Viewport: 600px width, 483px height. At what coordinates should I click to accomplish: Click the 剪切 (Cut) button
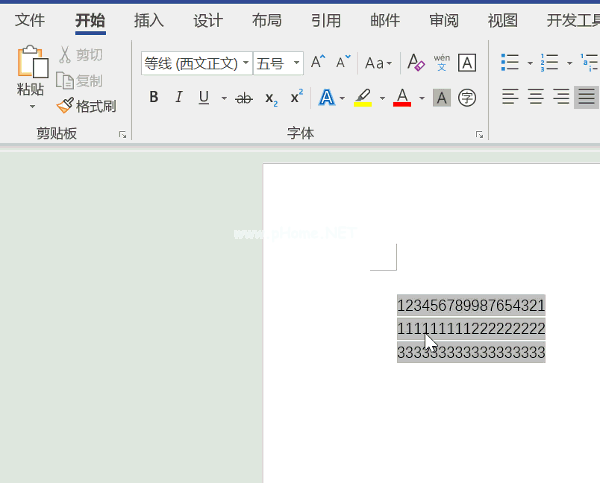[80, 55]
